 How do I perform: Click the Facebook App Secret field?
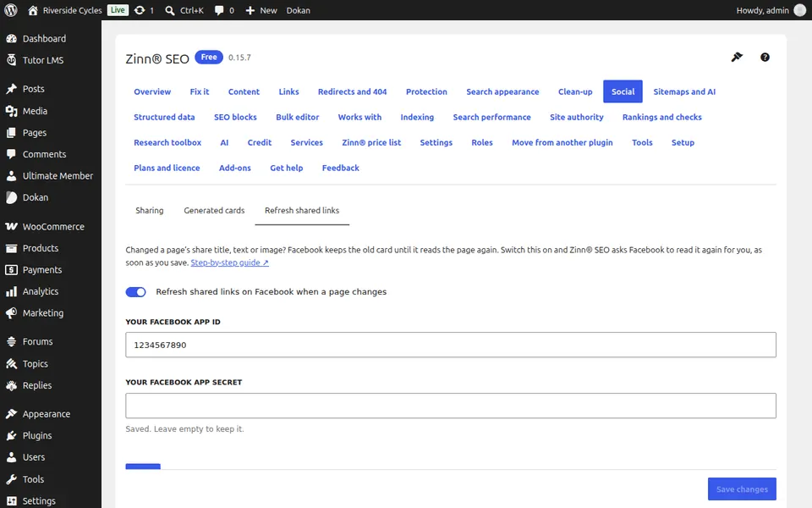(x=451, y=406)
